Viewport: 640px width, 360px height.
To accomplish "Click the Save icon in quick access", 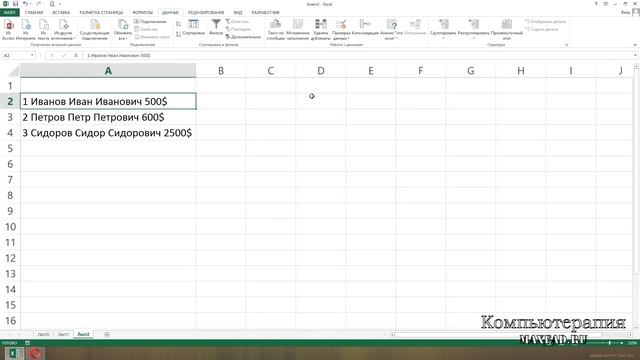I will point(16,4).
